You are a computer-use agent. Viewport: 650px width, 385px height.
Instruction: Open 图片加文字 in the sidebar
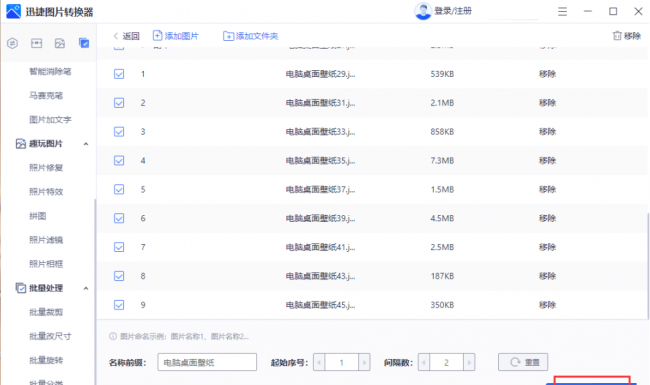click(x=50, y=120)
